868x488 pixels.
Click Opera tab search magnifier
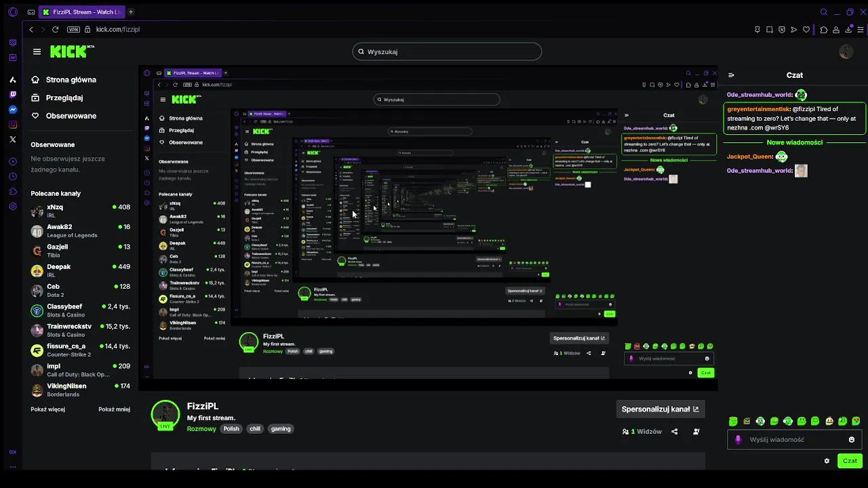(824, 12)
